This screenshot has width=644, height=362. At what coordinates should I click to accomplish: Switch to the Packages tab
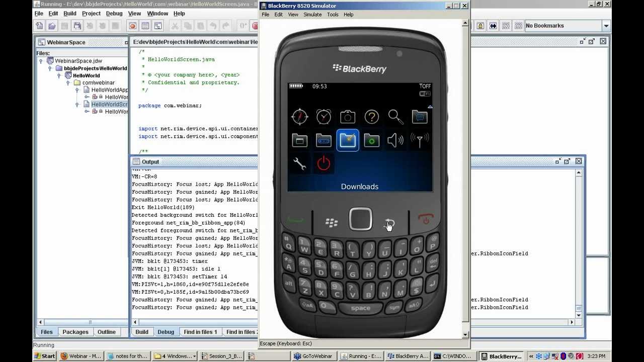[x=75, y=332]
